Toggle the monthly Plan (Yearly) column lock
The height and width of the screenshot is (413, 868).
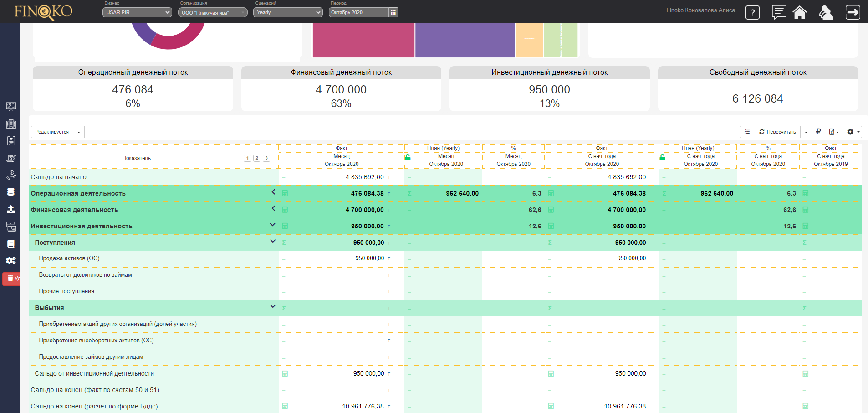(x=408, y=157)
